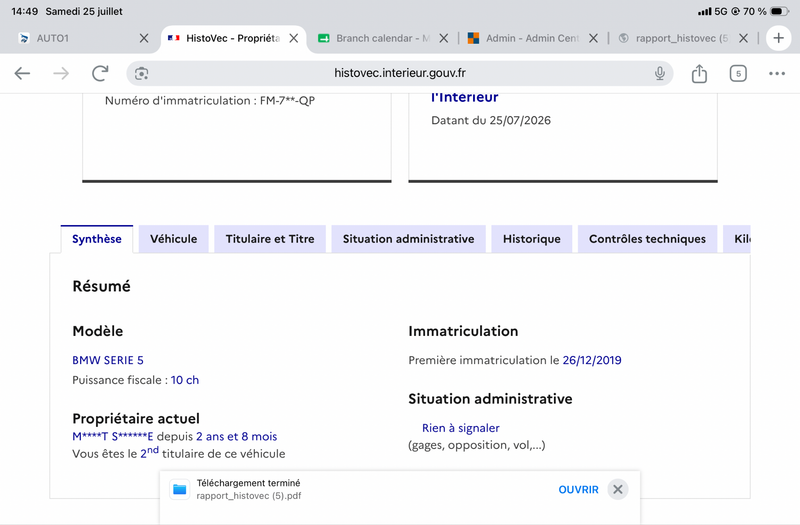Click the Résumé heading

tap(102, 286)
